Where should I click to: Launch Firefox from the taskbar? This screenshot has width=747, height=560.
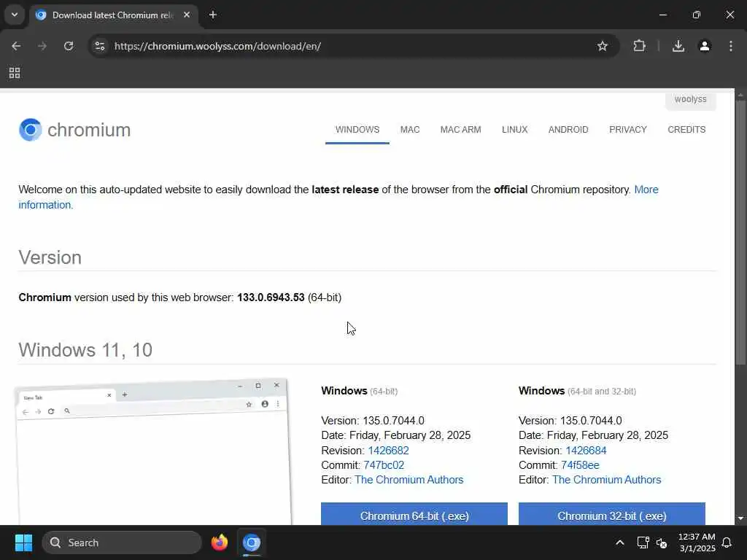[x=219, y=542]
